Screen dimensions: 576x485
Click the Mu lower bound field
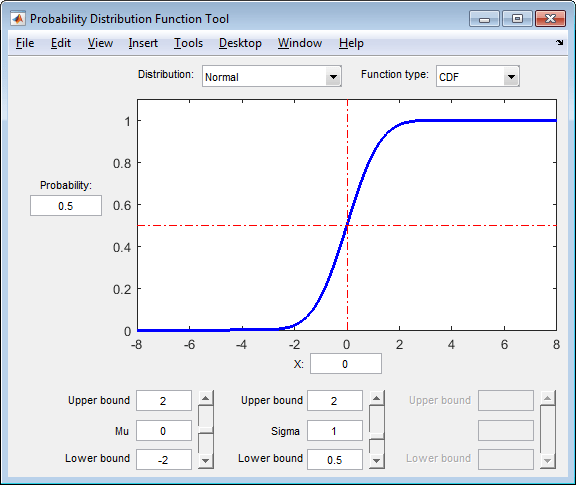pos(164,460)
